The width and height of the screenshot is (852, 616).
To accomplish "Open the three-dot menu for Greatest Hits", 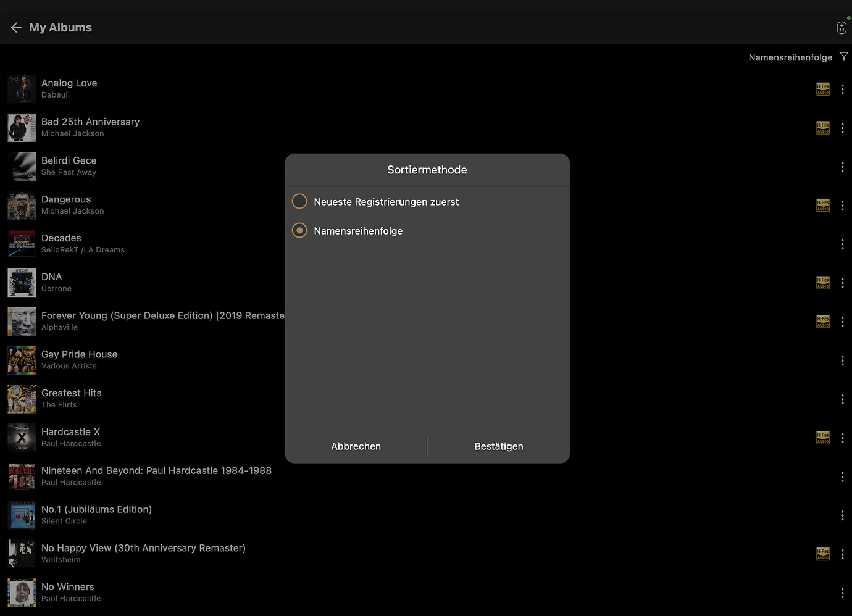I will point(842,399).
